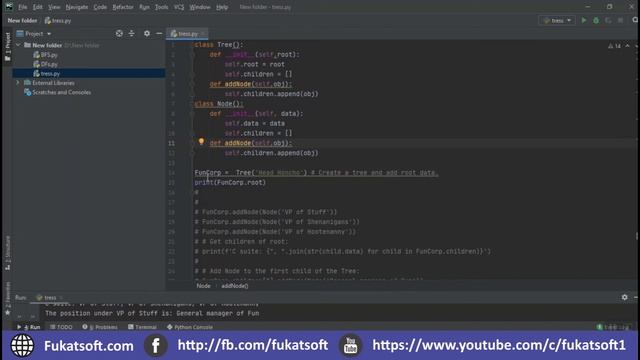
Task: Open the Refactor menu
Action: [123, 7]
